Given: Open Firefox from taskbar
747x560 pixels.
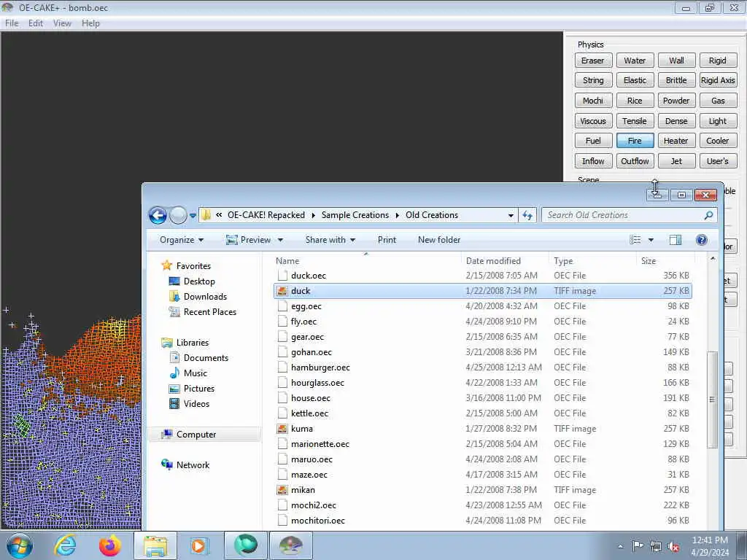Looking at the screenshot, I should point(109,545).
